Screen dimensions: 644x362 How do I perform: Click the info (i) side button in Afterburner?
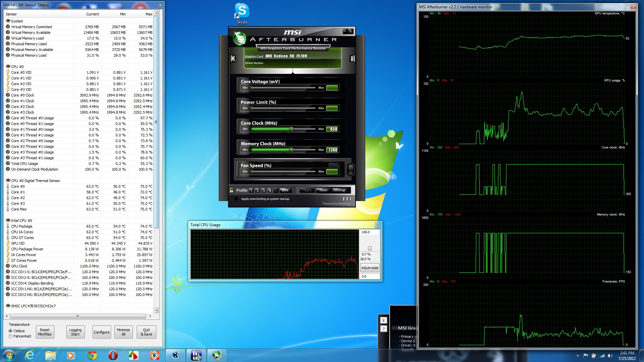[352, 59]
